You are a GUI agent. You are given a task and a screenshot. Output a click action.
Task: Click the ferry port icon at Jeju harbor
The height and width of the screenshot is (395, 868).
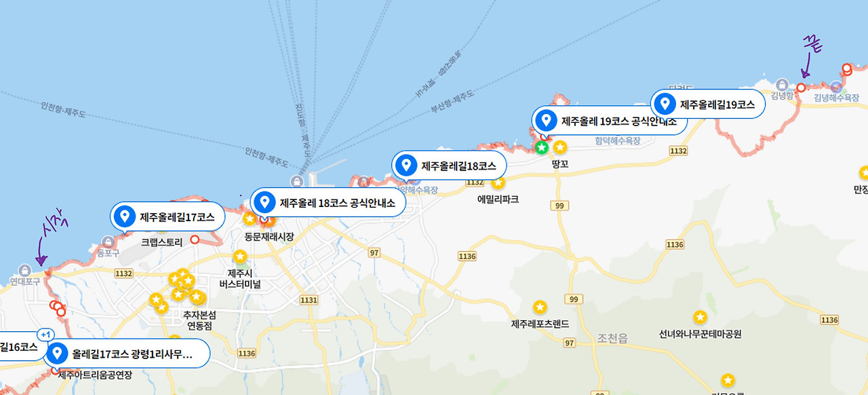coord(296,181)
